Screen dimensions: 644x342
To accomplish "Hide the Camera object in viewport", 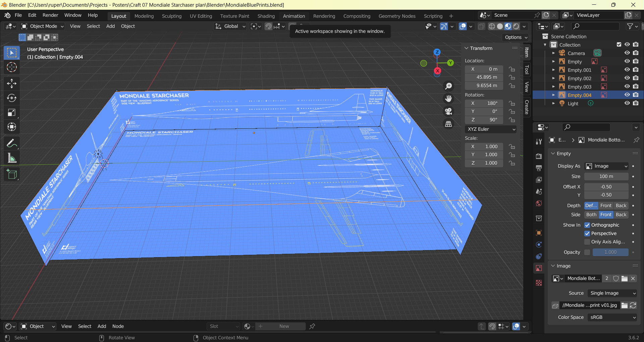I will pos(627,53).
